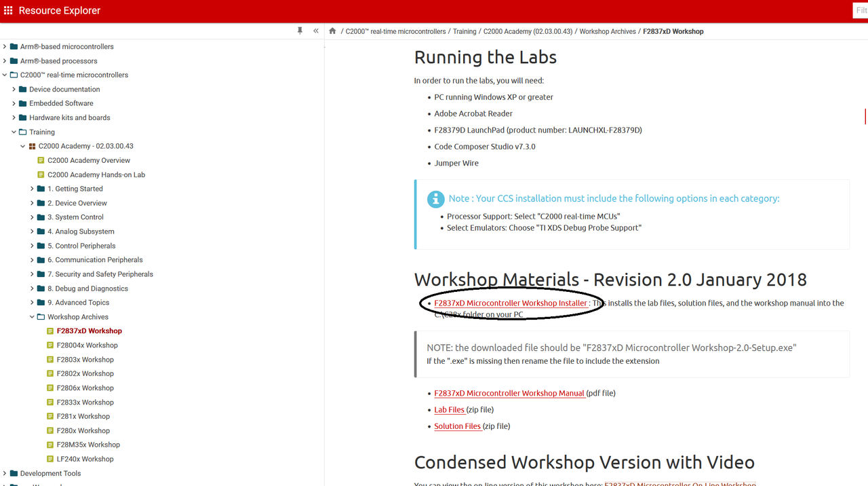Open F2802x Workshop page
The image size is (868, 486).
85,374
